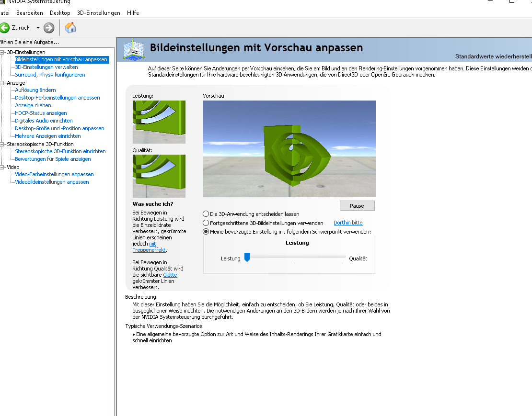Open the Desktop menu
Image resolution: width=532 pixels, height=416 pixels.
[60, 13]
